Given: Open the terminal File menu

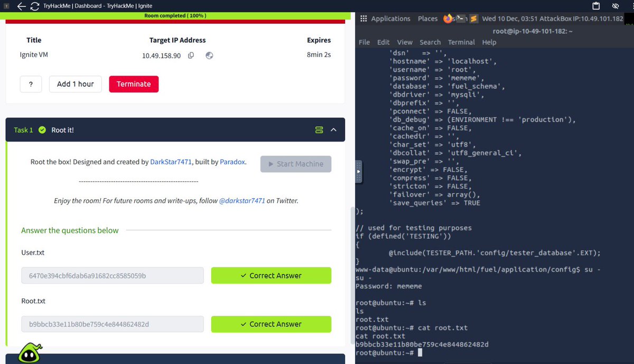Looking at the screenshot, I should tap(364, 42).
